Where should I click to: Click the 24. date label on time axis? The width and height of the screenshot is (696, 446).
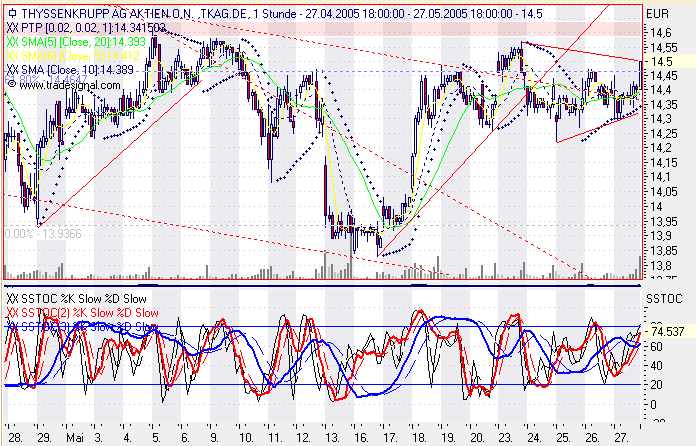tap(534, 438)
